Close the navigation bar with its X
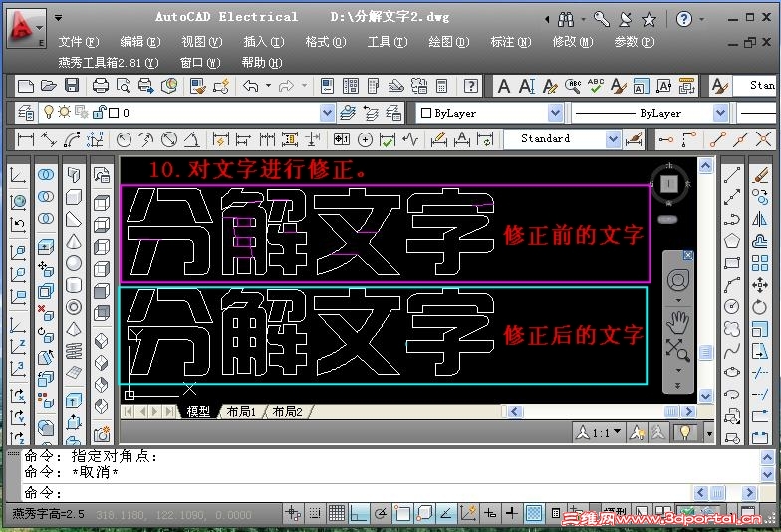 (687, 255)
